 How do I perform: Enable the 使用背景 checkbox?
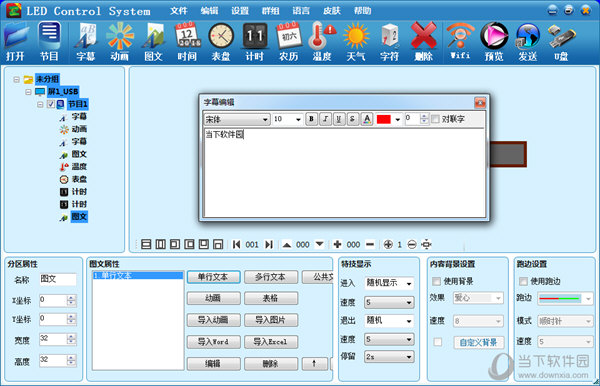[436, 282]
